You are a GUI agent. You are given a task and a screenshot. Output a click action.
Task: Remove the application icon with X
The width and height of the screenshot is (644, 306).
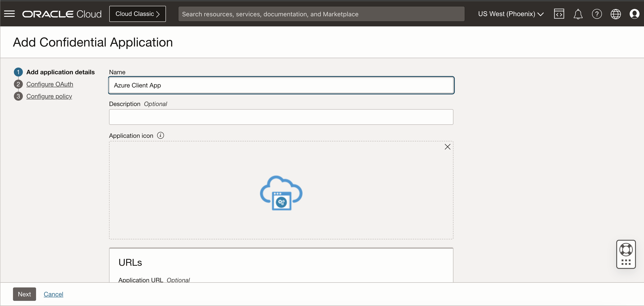pos(447,147)
